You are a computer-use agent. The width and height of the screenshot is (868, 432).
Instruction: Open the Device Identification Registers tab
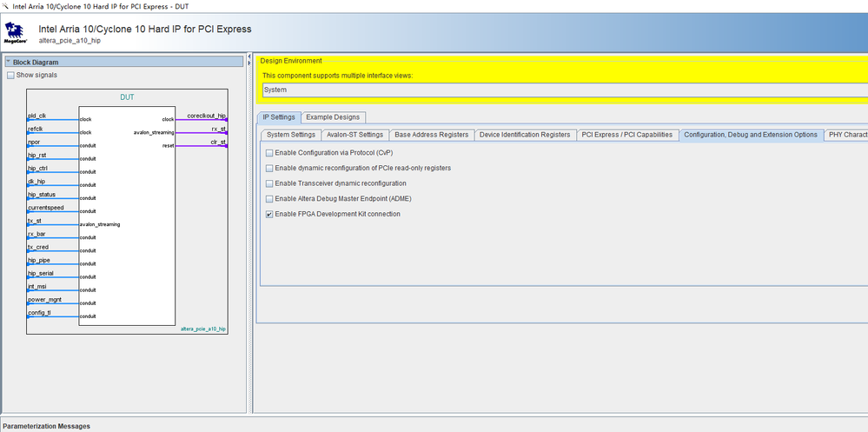525,135
